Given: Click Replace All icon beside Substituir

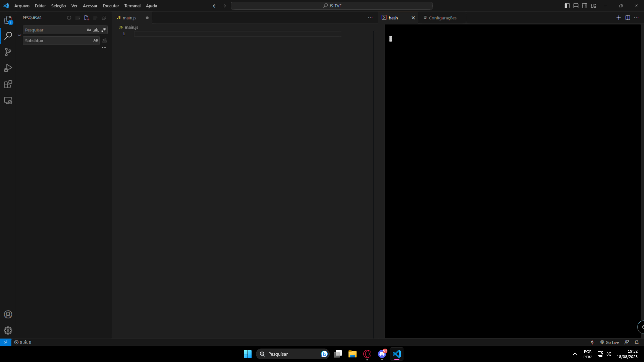Looking at the screenshot, I should 105,41.
